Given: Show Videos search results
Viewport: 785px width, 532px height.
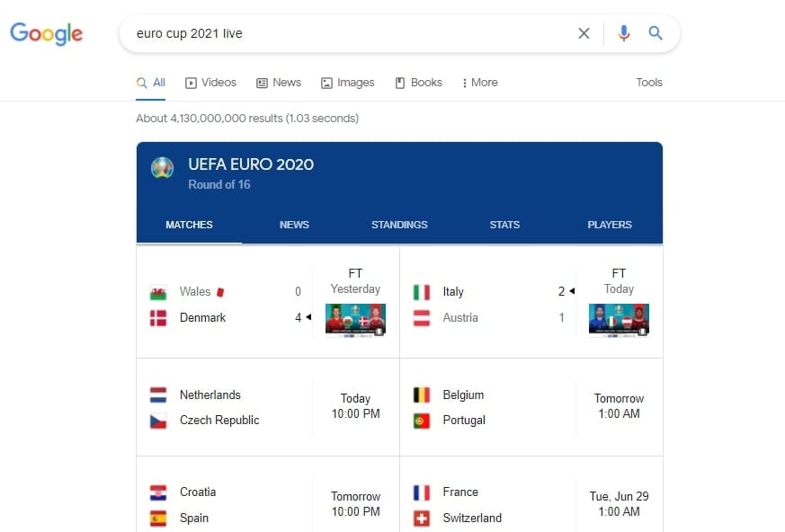Looking at the screenshot, I should (x=210, y=83).
